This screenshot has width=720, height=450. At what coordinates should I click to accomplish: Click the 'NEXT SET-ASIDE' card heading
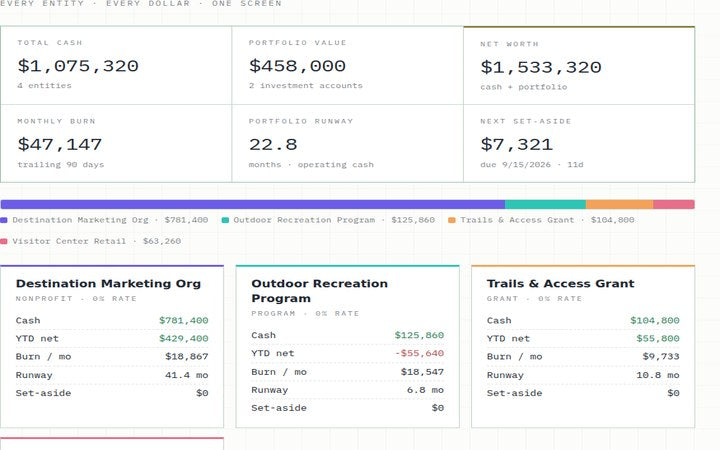526,121
